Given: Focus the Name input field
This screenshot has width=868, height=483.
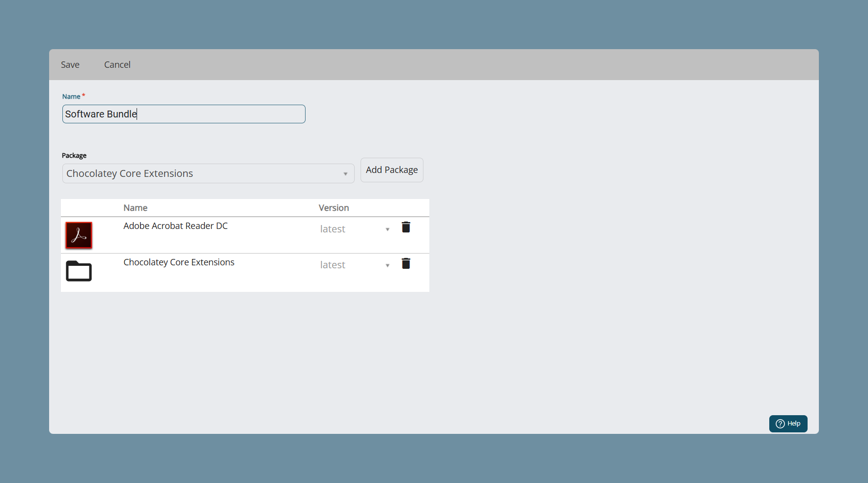Looking at the screenshot, I should (x=184, y=114).
